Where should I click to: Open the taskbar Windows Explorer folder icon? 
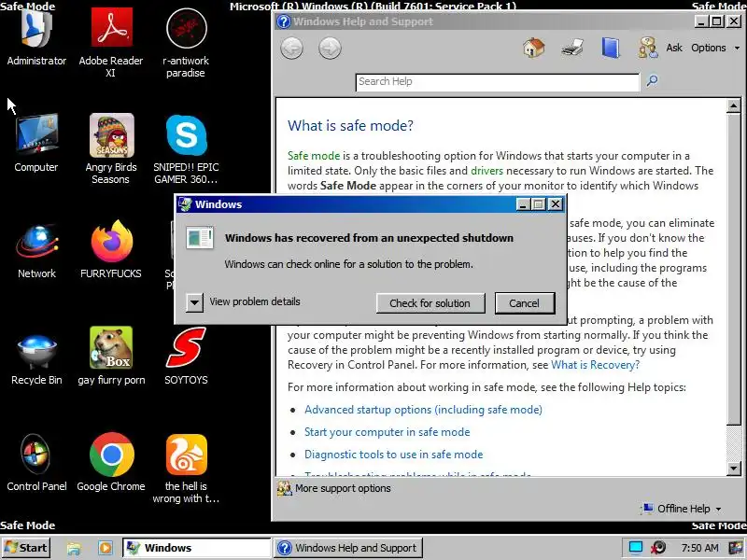click(x=74, y=548)
